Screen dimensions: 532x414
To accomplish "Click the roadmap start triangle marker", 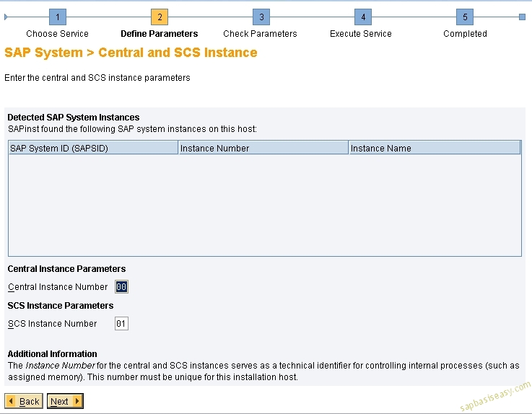I will coord(6,17).
